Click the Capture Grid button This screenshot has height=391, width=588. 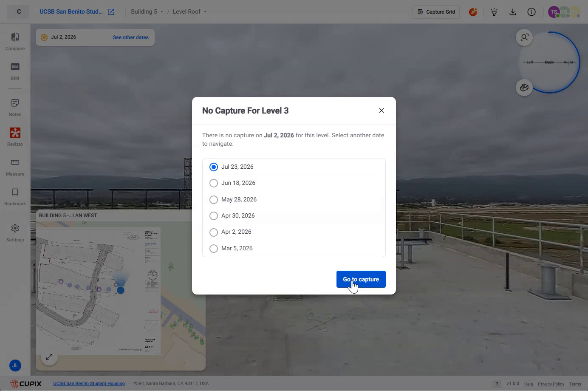pyautogui.click(x=436, y=12)
